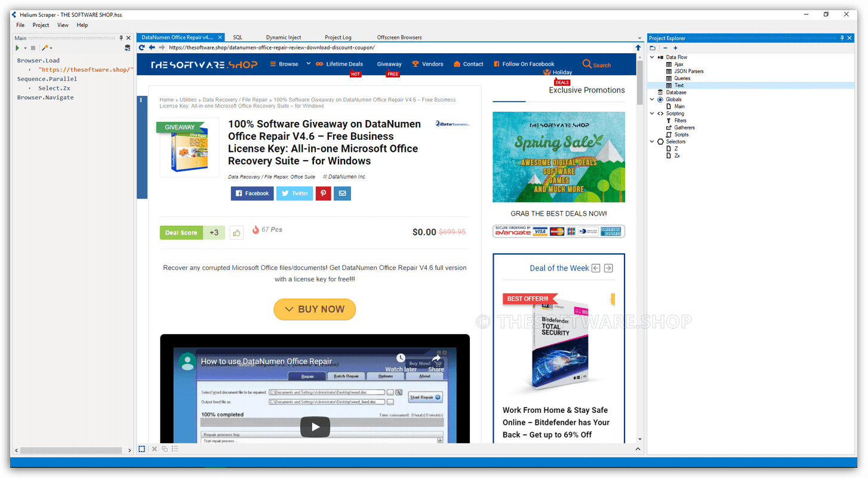Collapse the Data Flow tree node
Screen dimensions: 868x478
[x=652, y=57]
